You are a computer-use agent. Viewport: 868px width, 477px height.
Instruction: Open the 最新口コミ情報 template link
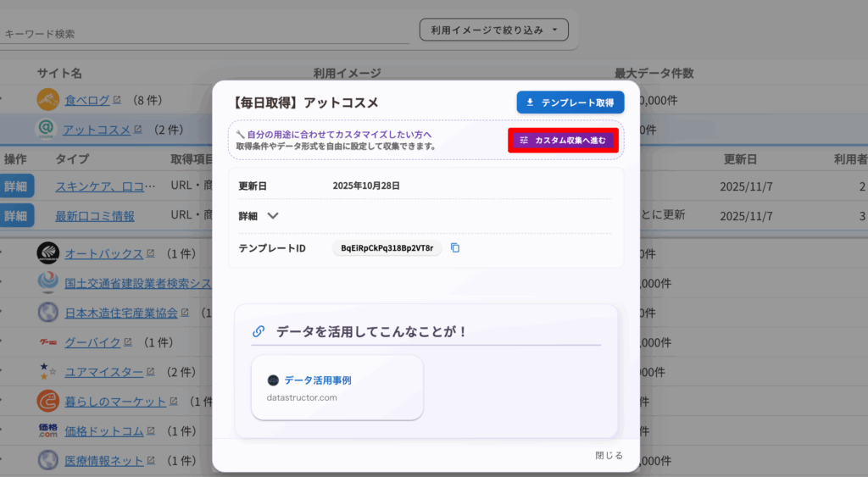point(95,216)
